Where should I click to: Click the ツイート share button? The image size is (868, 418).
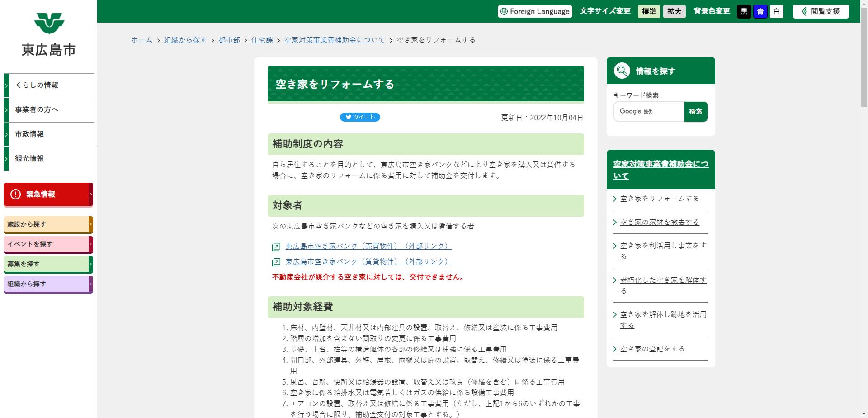point(360,117)
